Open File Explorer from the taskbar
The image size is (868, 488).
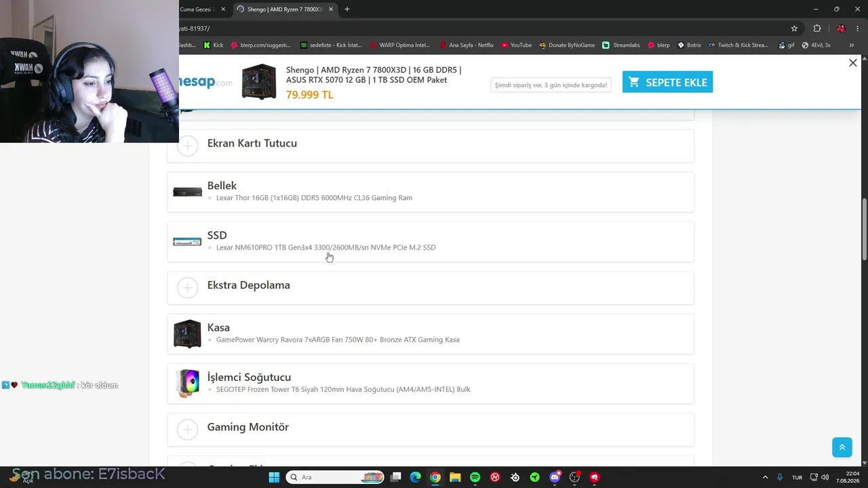(455, 477)
